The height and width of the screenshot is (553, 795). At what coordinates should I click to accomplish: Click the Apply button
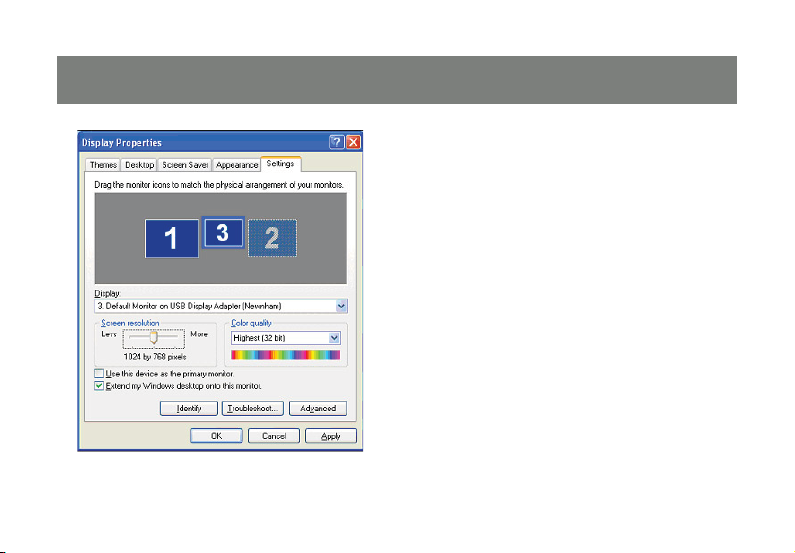(331, 436)
